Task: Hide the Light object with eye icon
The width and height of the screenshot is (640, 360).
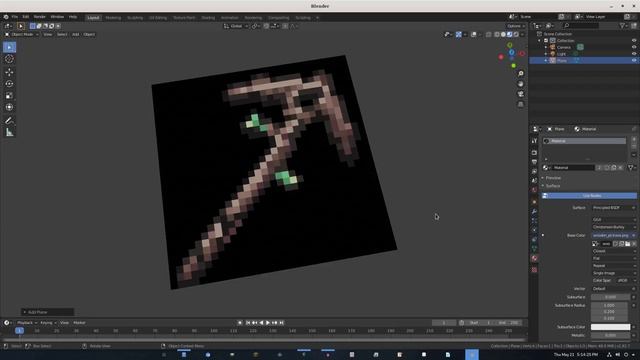Action: (634, 53)
